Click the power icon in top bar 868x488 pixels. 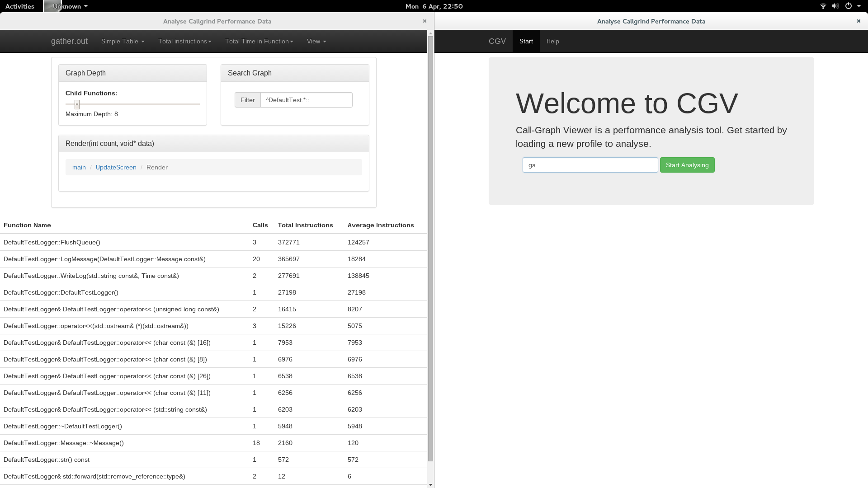(849, 6)
